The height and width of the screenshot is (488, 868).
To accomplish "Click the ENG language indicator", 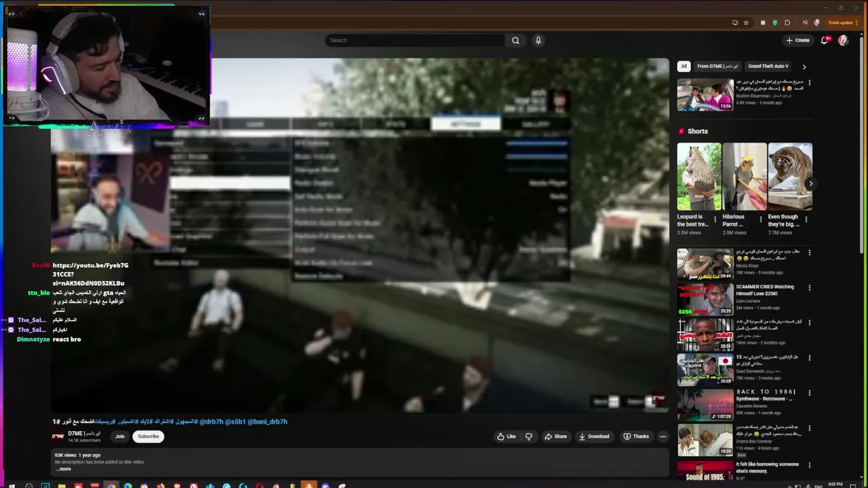I will click(818, 485).
